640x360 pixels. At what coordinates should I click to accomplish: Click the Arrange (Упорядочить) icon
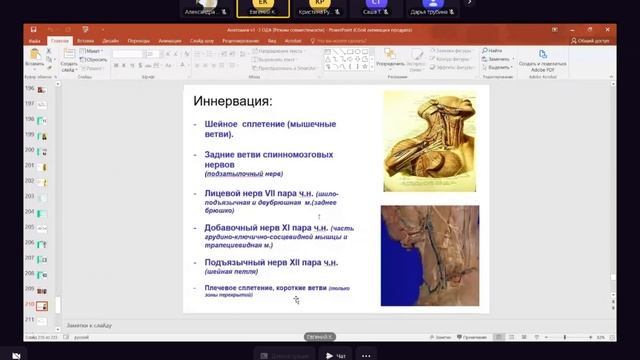coord(390,54)
